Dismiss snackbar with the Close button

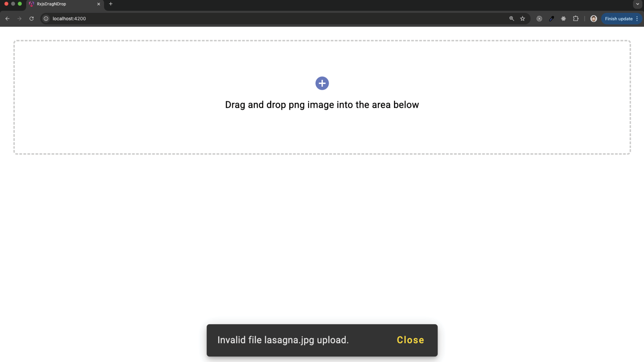pyautogui.click(x=410, y=340)
